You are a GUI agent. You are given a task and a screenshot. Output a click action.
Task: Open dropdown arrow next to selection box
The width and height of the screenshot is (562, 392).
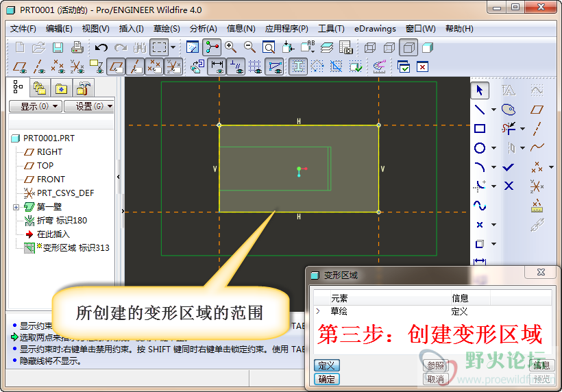coord(173,47)
